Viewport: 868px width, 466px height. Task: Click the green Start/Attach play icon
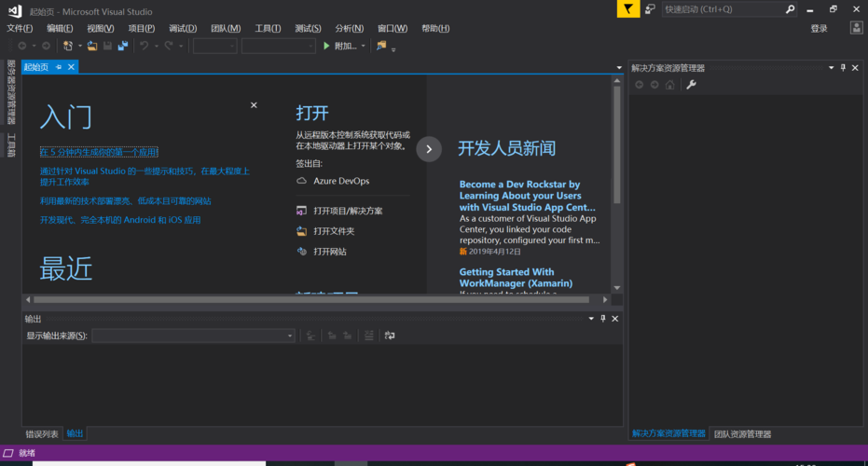(326, 46)
